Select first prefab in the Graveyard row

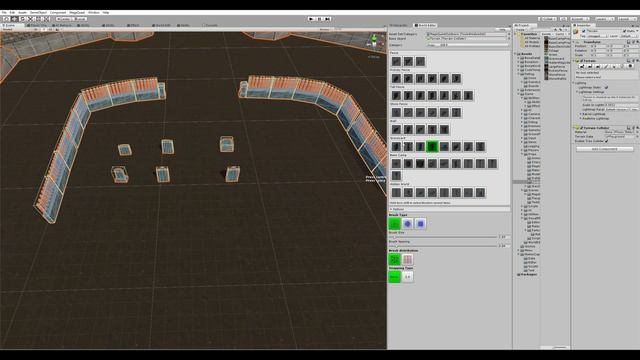pyautogui.click(x=396, y=147)
